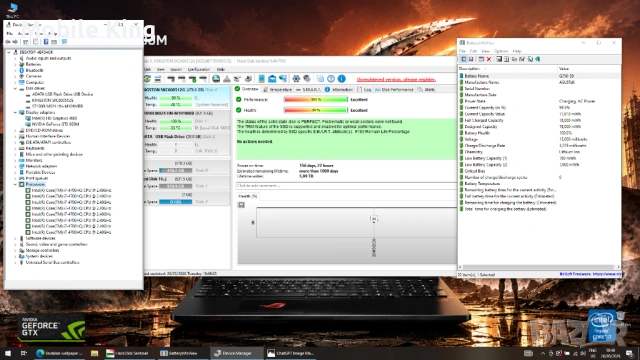Expand the Bluetooth node in Device Manager
640x360 pixels.
(x=16, y=70)
